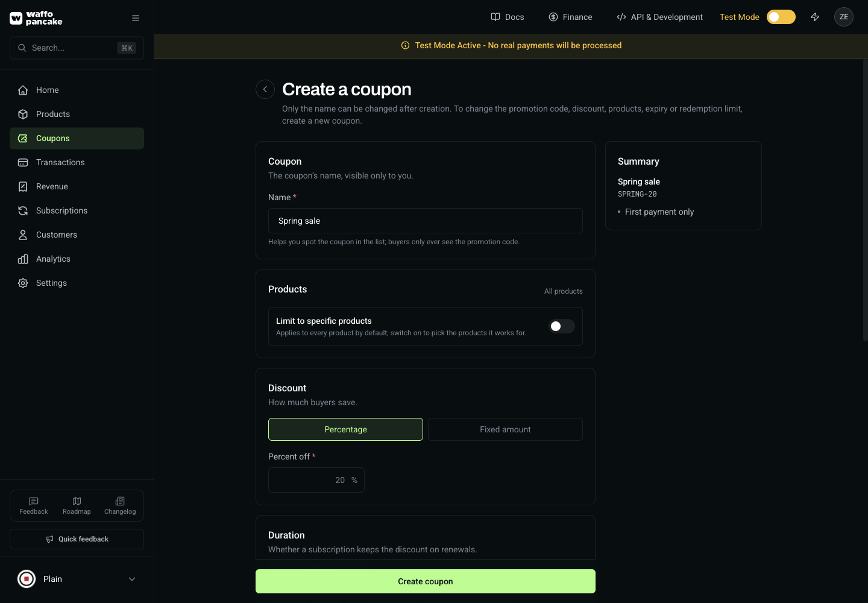868x603 pixels.
Task: Select Coupons in the sidebar
Action: pos(77,138)
